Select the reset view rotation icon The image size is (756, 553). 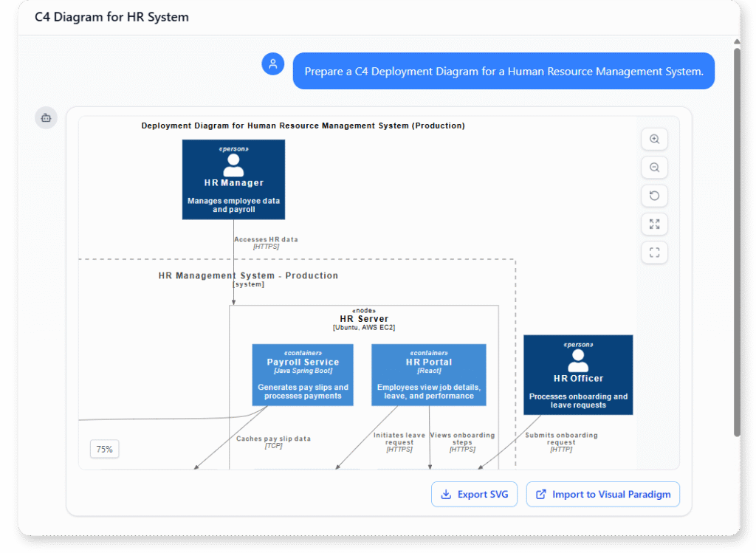(x=654, y=196)
